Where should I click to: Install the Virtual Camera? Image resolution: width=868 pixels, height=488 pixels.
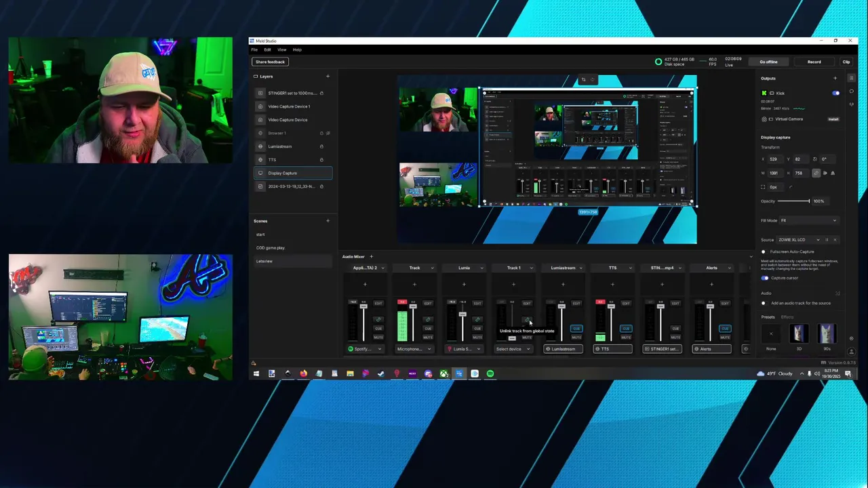click(x=833, y=119)
